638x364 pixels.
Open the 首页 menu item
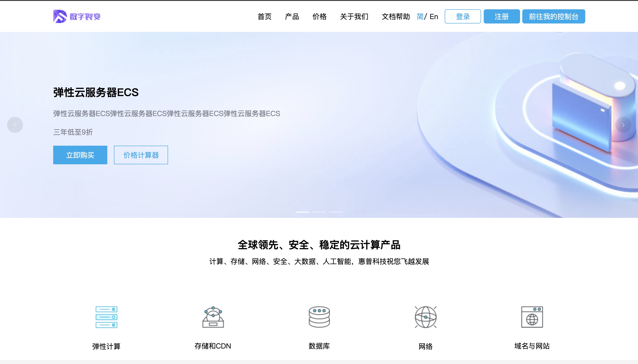pos(264,17)
